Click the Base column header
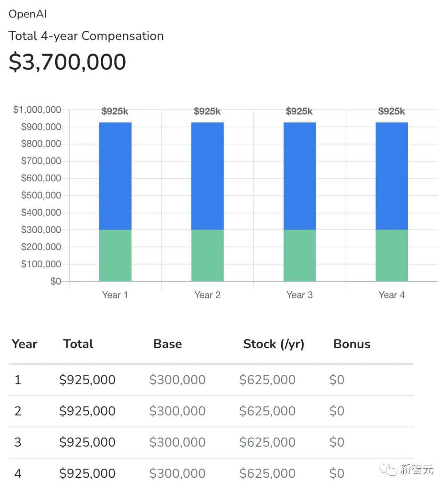Image resolution: width=448 pixels, height=489 pixels. [168, 344]
